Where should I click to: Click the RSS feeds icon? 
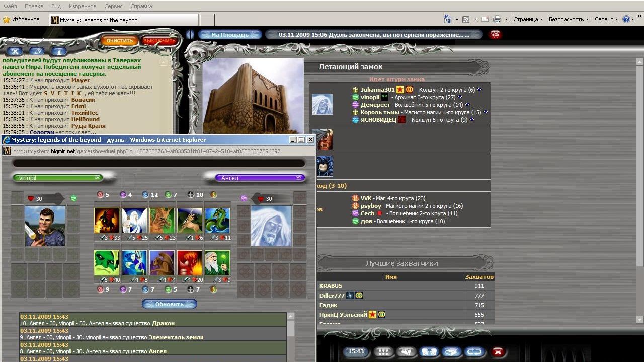click(466, 20)
